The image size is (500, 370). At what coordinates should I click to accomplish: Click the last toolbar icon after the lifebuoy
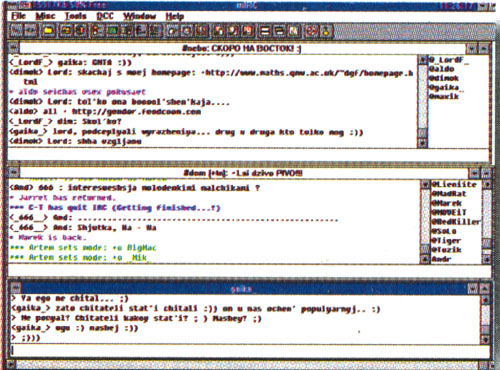tap(326, 31)
